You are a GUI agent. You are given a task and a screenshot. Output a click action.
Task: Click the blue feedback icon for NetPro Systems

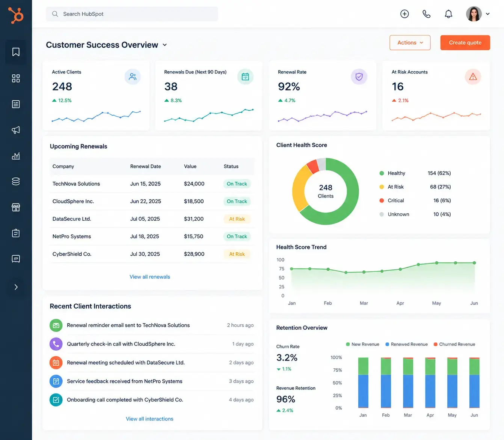[x=56, y=381]
